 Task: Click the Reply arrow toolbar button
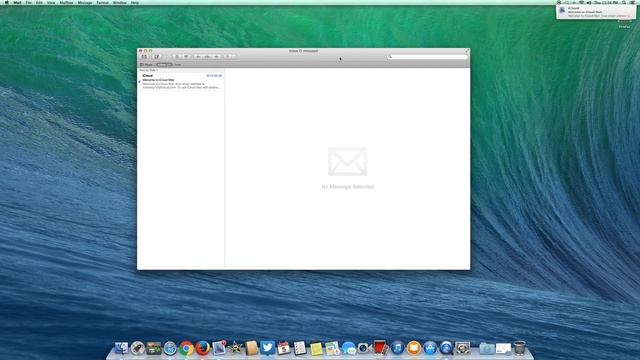point(198,57)
